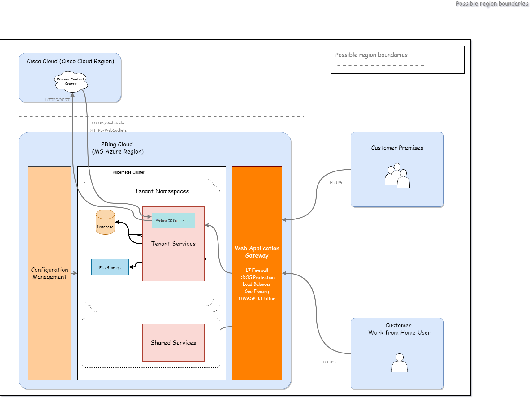Click the HTTPS label near Work from Home User
532x399 pixels.
click(329, 362)
